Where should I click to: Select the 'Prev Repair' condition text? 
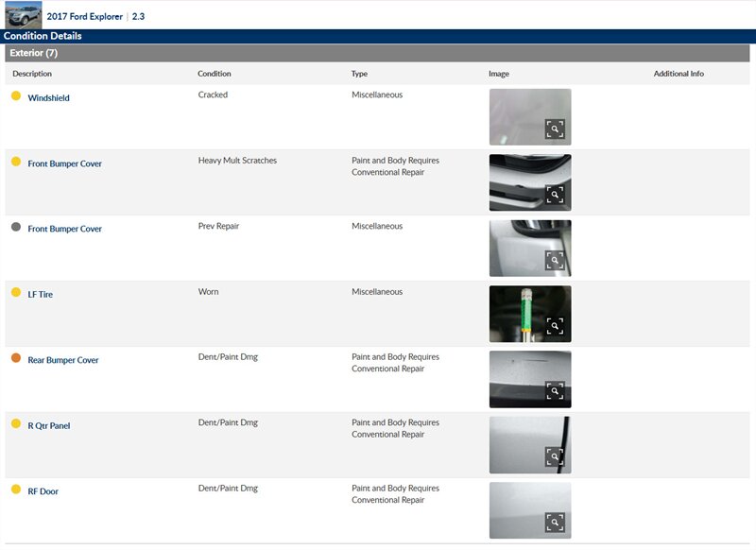point(218,226)
